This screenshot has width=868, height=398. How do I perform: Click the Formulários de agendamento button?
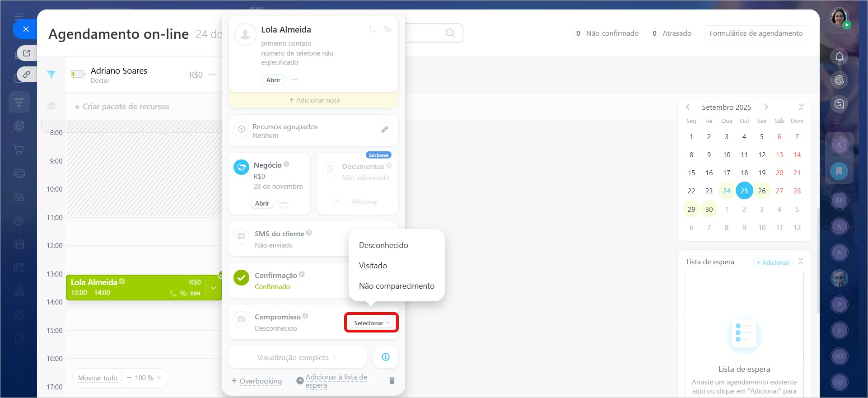pos(756,33)
